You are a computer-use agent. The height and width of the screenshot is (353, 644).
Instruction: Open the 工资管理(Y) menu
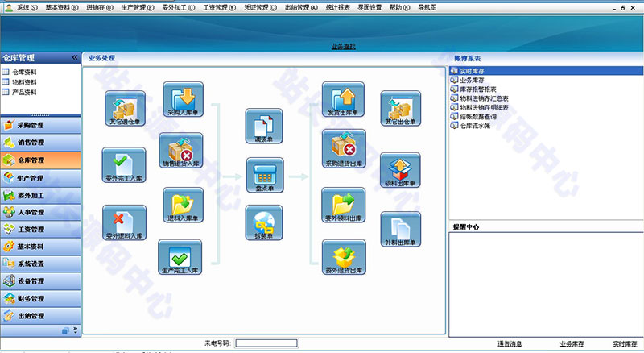pyautogui.click(x=219, y=7)
